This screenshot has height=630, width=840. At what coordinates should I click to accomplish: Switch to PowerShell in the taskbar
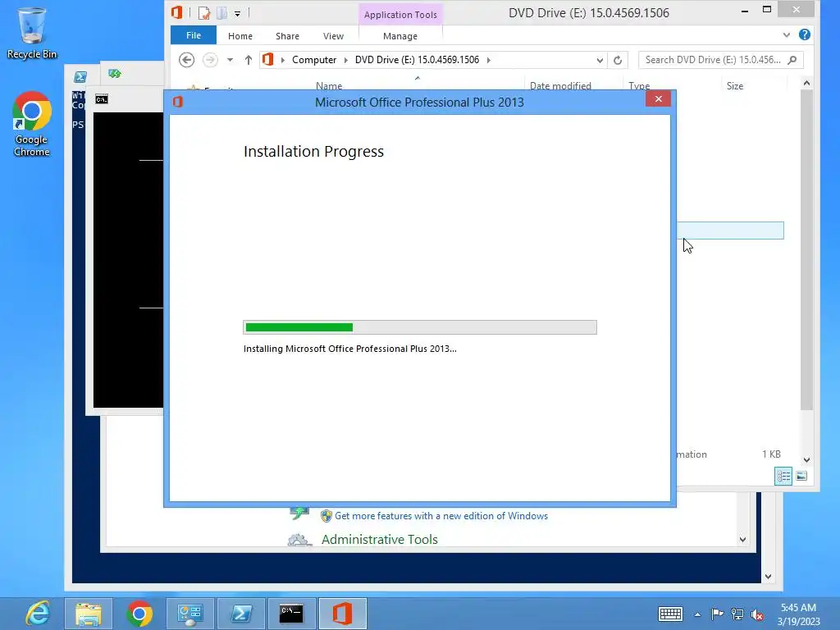241,614
